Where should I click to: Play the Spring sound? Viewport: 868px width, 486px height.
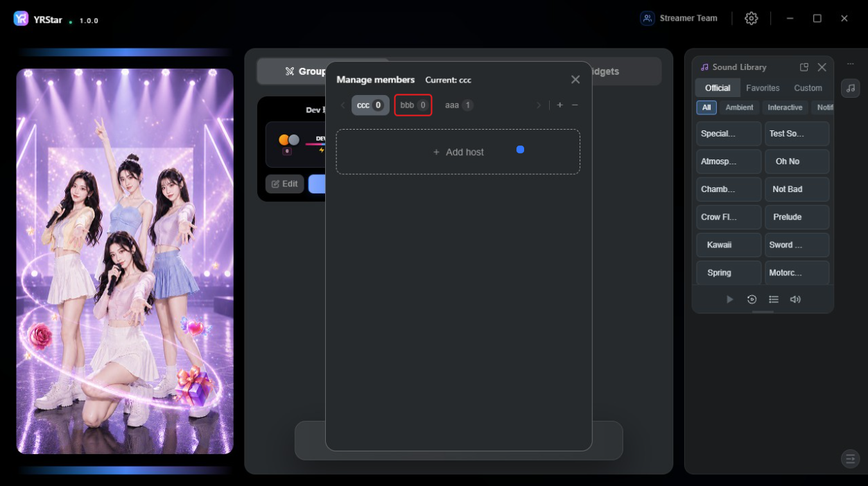729,272
